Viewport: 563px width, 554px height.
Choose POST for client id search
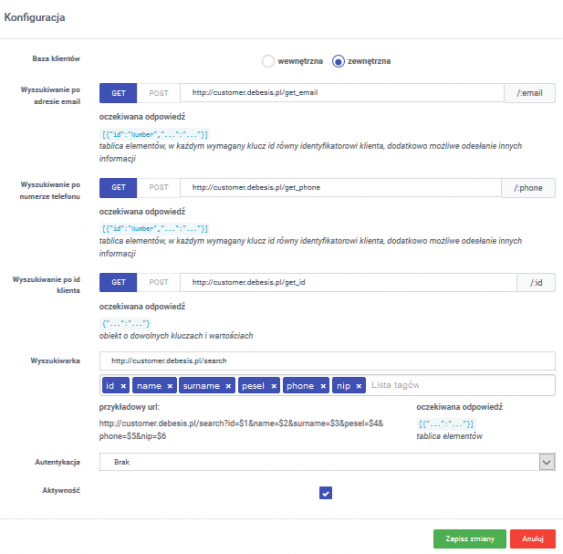coord(158,283)
